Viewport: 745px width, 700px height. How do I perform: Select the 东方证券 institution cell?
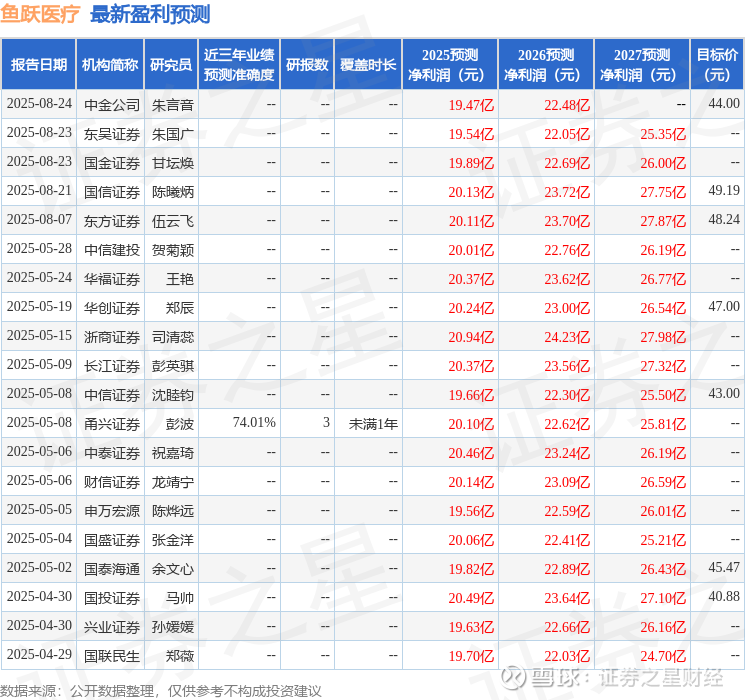(112, 221)
